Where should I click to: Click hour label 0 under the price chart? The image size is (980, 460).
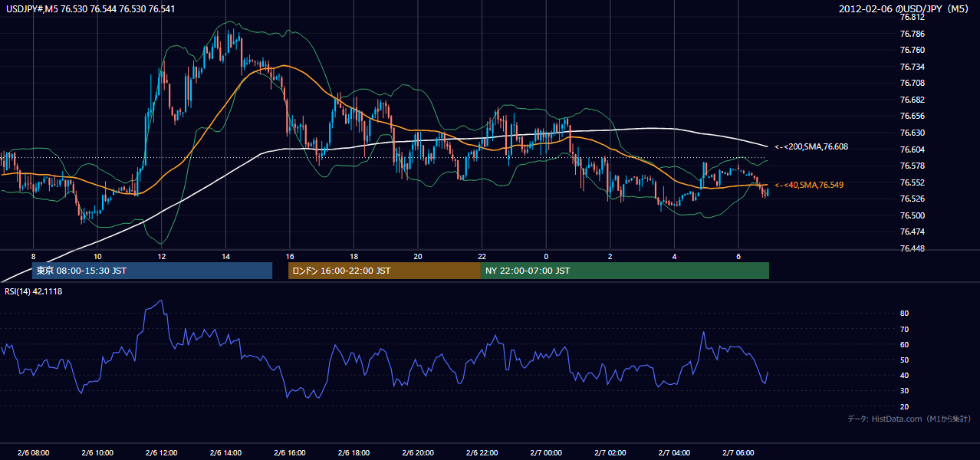point(546,256)
